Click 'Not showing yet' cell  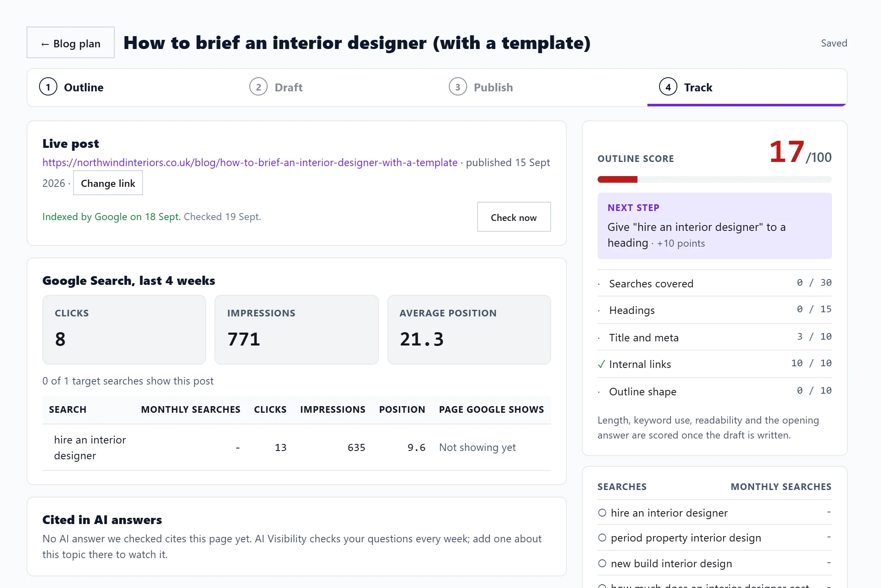click(x=477, y=448)
